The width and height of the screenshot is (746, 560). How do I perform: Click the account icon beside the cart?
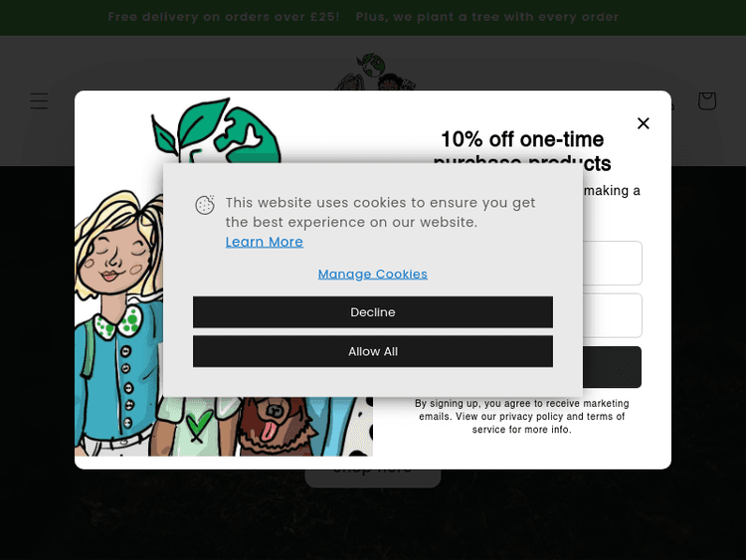pyautogui.click(x=670, y=101)
